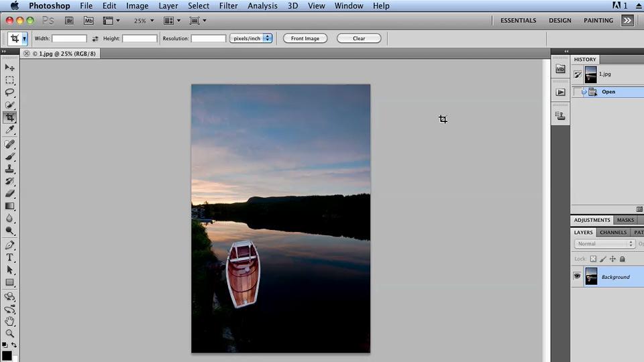Open View Extras dropdown
The width and height of the screenshot is (644, 362).
click(111, 21)
